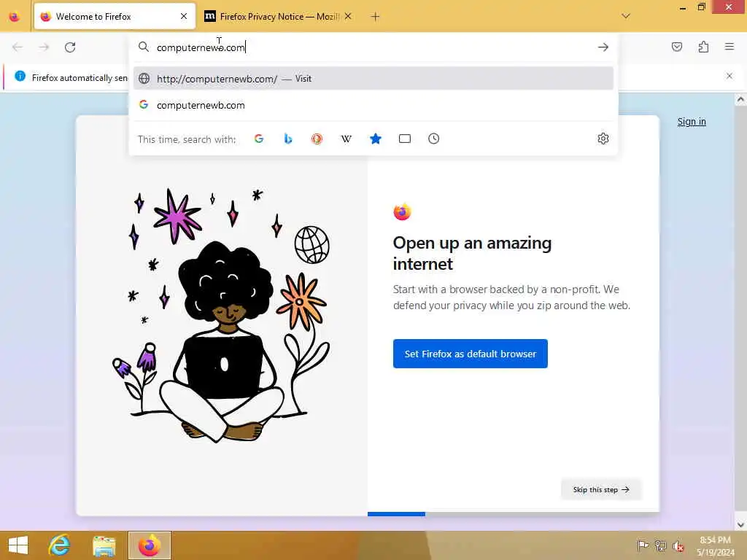
Task: Search this time with DuckDuckGo
Action: [x=317, y=139]
